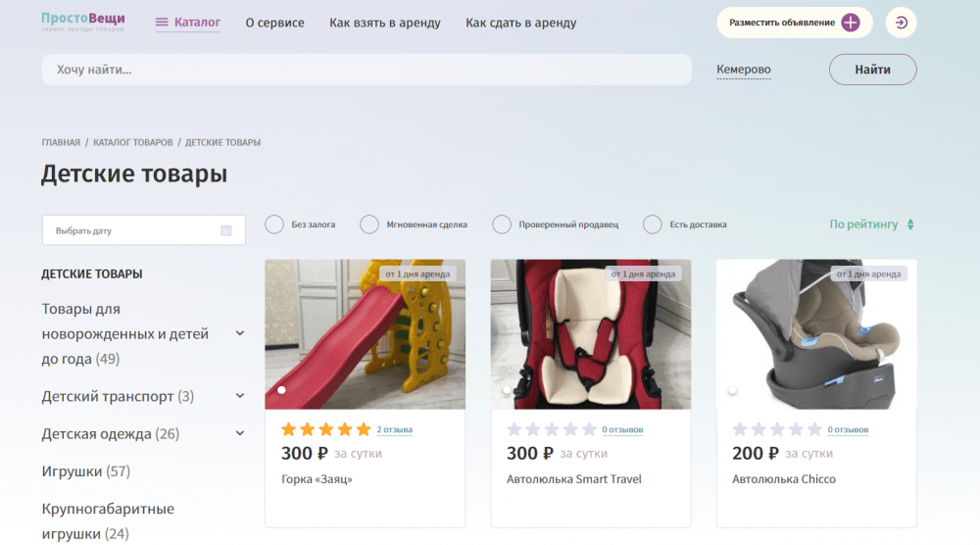
Task: Click the plus icon in Разместить объявление
Action: click(x=850, y=23)
